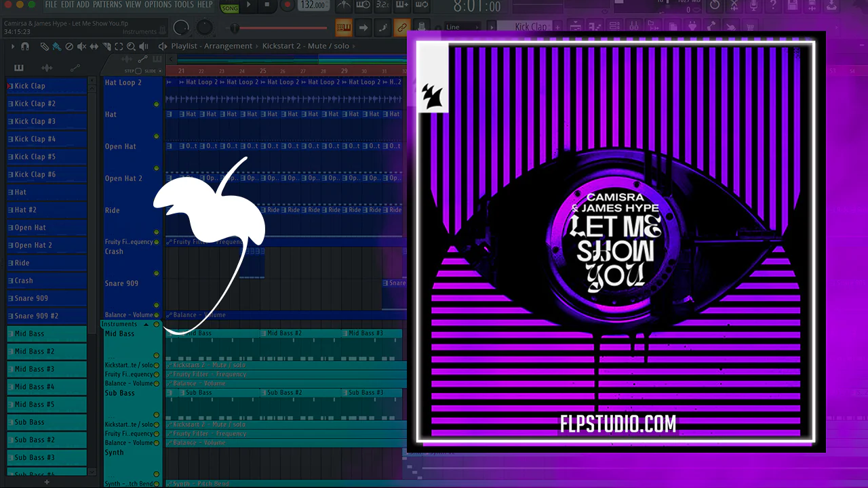Image resolution: width=868 pixels, height=488 pixels.
Task: Click the Stop transport button
Action: 267,5
